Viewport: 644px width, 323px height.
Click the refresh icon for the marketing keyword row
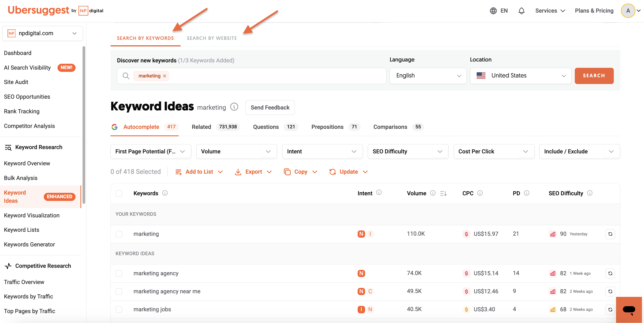(x=610, y=234)
